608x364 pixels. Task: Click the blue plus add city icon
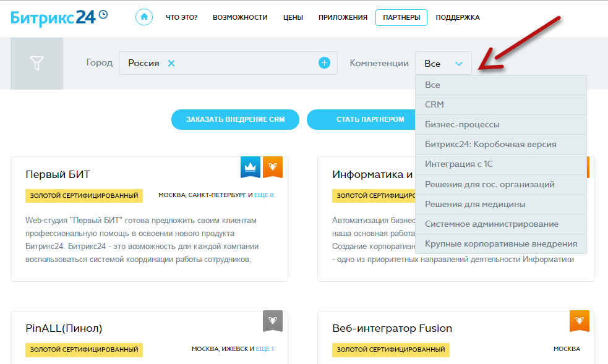(324, 63)
